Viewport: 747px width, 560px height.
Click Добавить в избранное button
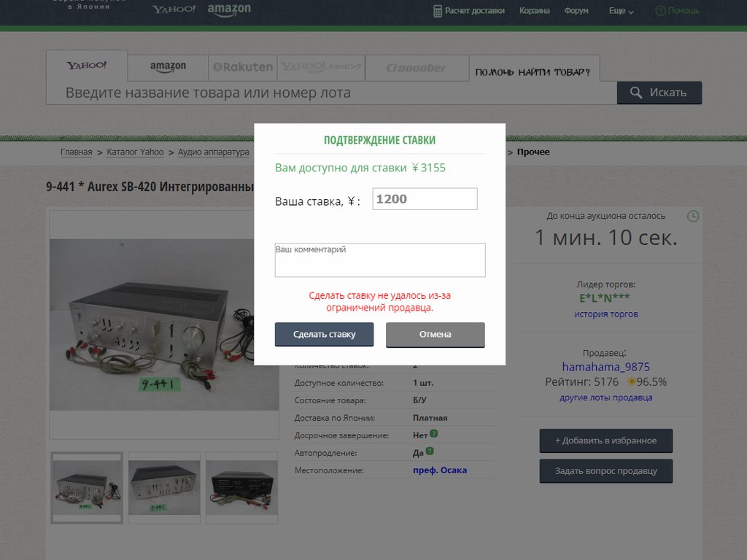pos(605,440)
